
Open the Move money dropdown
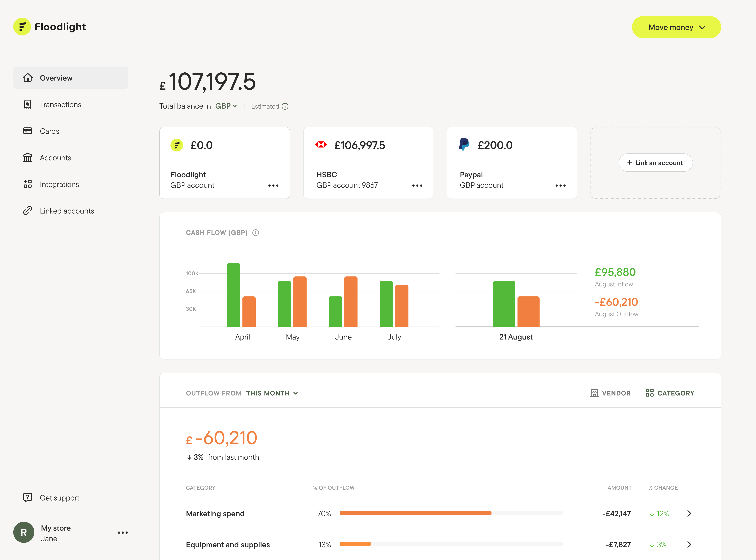[676, 27]
